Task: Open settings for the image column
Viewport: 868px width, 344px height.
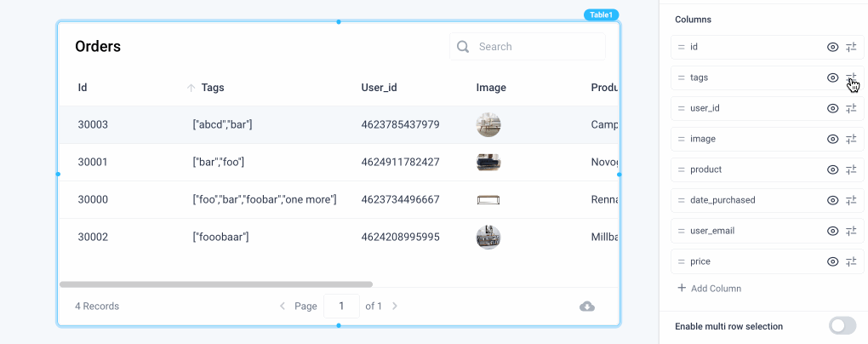Action: pos(851,139)
